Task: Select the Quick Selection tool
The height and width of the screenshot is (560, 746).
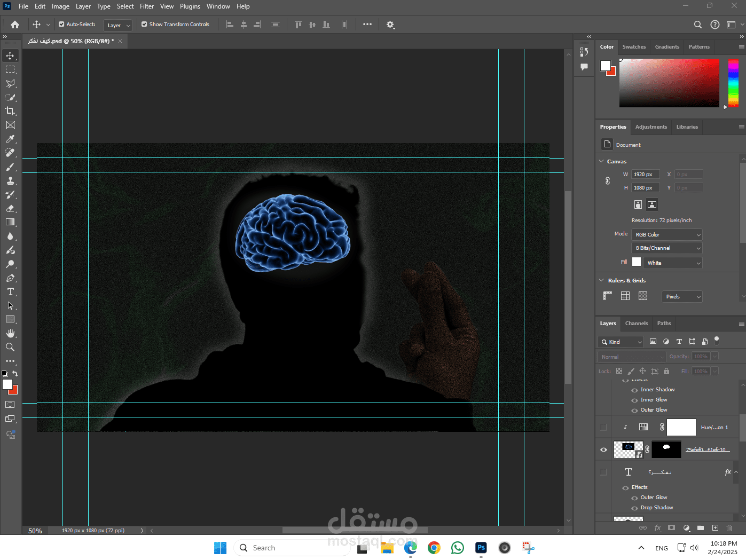Action: pyautogui.click(x=10, y=97)
